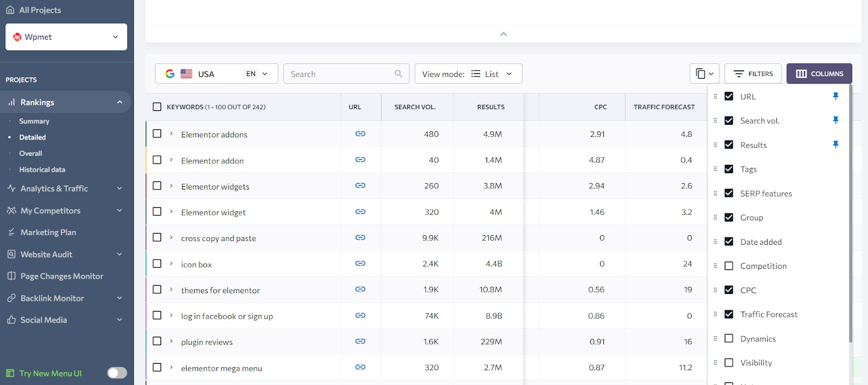Open URL link for Elementor widgets row
The image size is (868, 385).
(360, 186)
